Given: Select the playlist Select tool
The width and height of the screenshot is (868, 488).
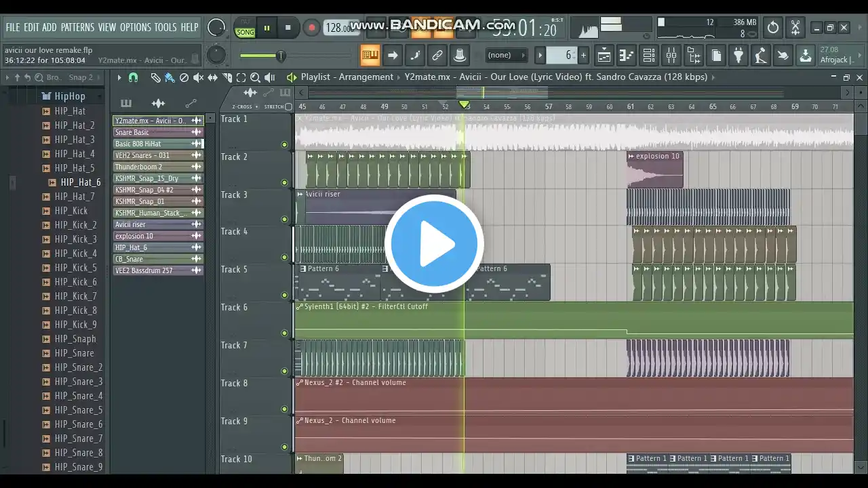Looking at the screenshot, I should 241,77.
